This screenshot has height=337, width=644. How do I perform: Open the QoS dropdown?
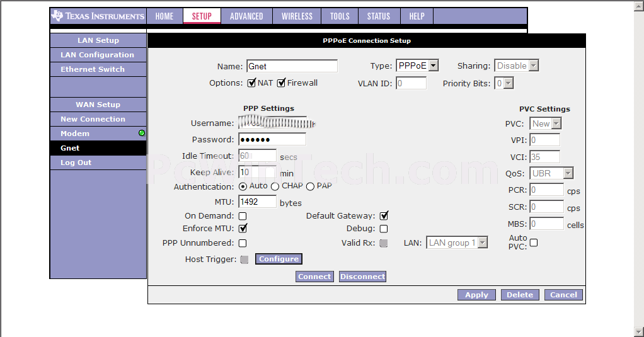click(551, 173)
